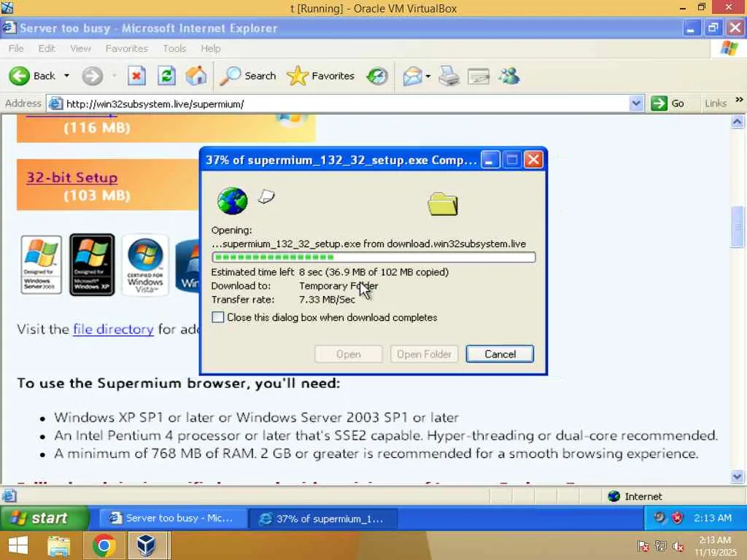Image resolution: width=747 pixels, height=560 pixels.
Task: Click host network tray icon
Action: click(661, 546)
